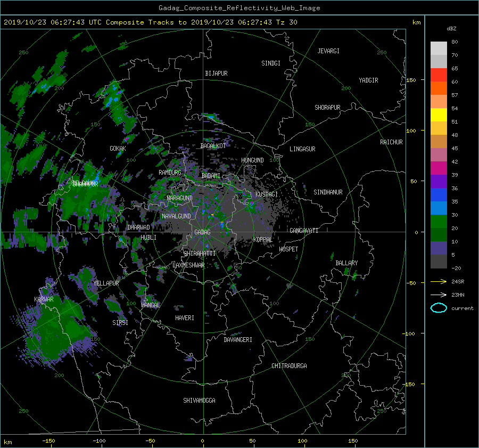The height and width of the screenshot is (448, 479).
Task: Click the GOKAK label
Action: (118, 149)
